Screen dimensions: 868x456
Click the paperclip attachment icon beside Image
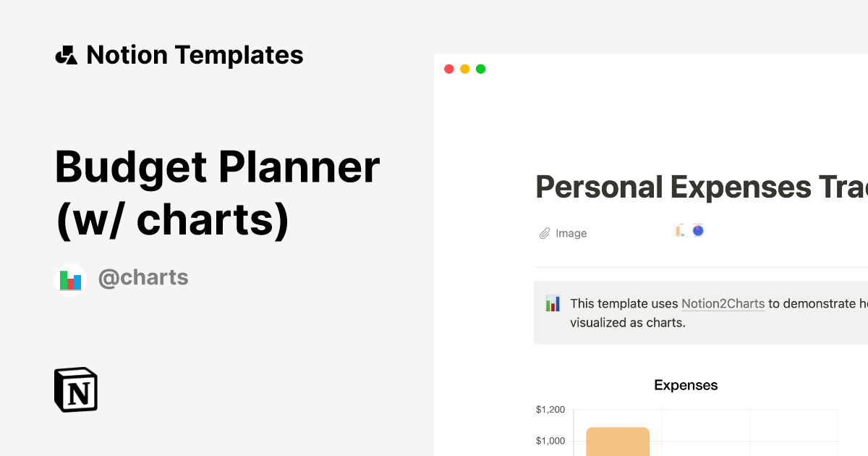544,233
